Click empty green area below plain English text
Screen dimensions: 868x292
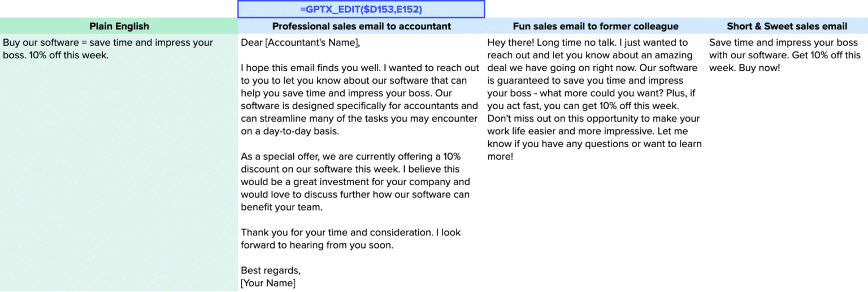pyautogui.click(x=119, y=181)
